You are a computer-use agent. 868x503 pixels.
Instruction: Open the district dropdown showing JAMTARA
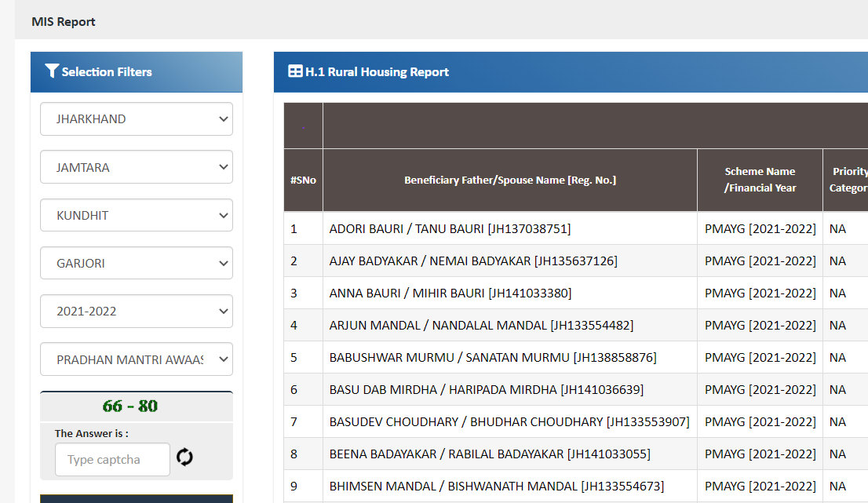point(136,166)
